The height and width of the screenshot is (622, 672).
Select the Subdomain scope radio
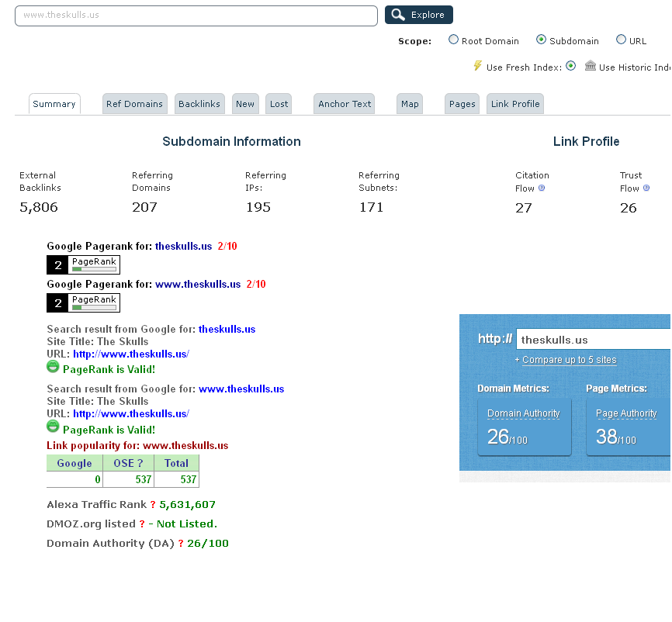tap(541, 40)
